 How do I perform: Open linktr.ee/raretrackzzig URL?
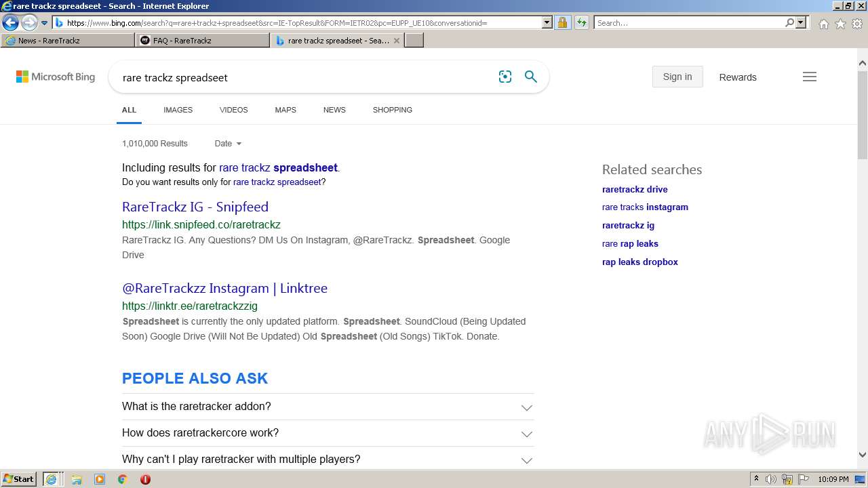[190, 306]
